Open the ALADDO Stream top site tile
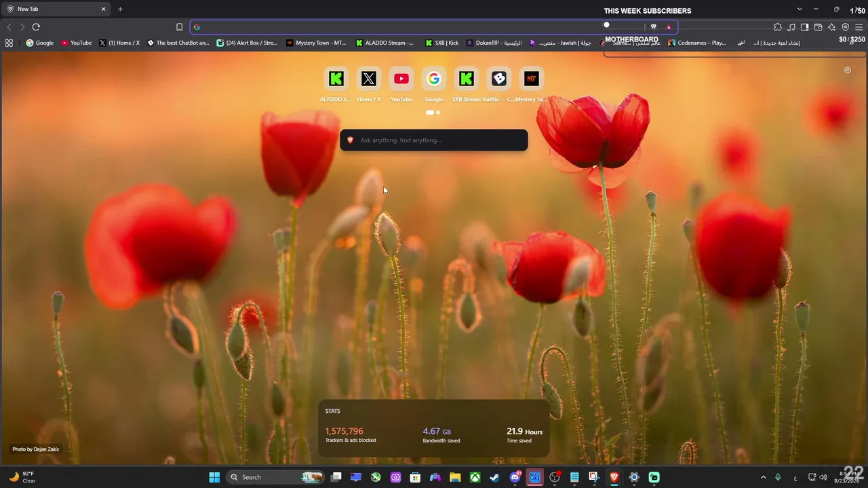This screenshot has height=488, width=868. point(336,84)
